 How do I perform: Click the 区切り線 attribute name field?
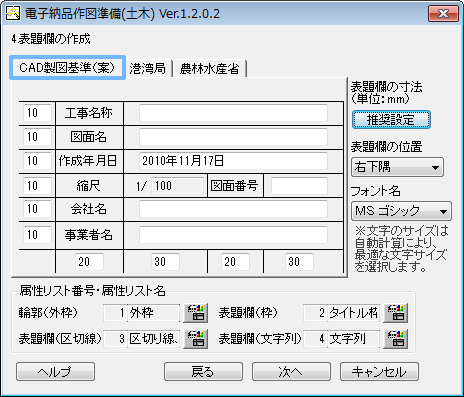(x=154, y=339)
